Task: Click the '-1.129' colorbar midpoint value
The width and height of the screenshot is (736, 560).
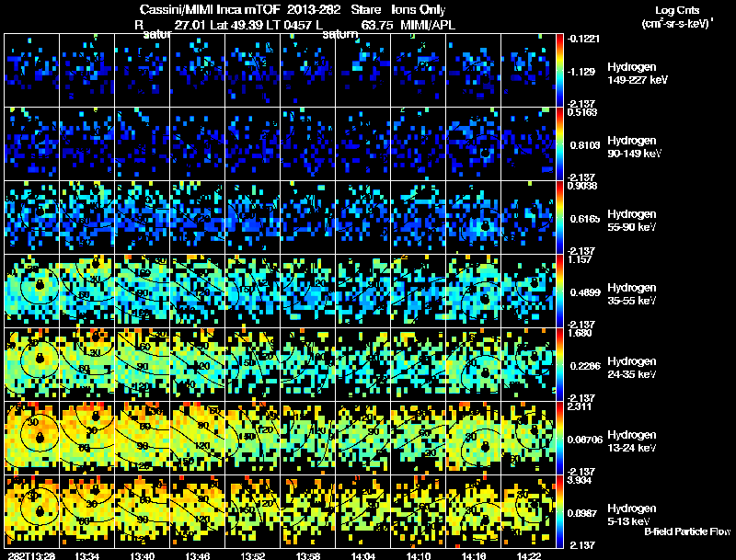Action: click(x=581, y=72)
